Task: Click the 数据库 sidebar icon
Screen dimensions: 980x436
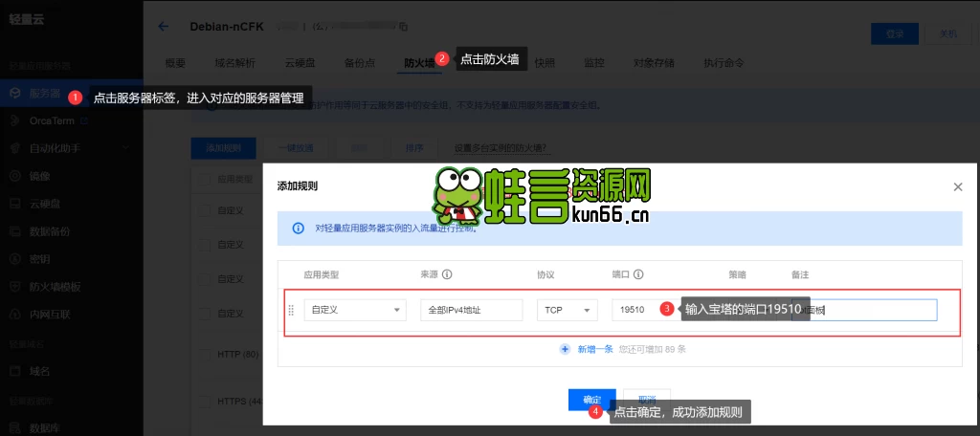Action: 15,428
